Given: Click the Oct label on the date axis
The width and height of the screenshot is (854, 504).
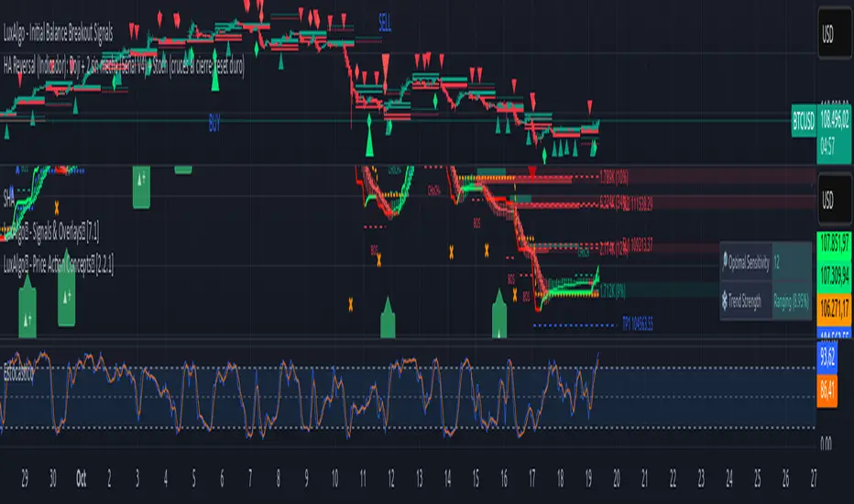Looking at the screenshot, I should (82, 479).
